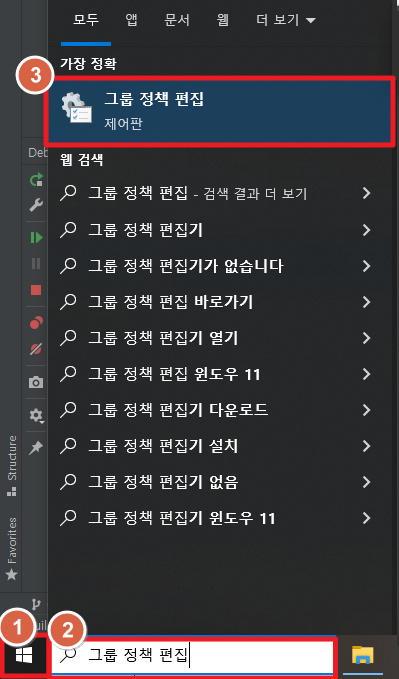Screen dimensions: 399x679
Task: Click Mute Breakpoints icon in the IDE
Action: 36,349
